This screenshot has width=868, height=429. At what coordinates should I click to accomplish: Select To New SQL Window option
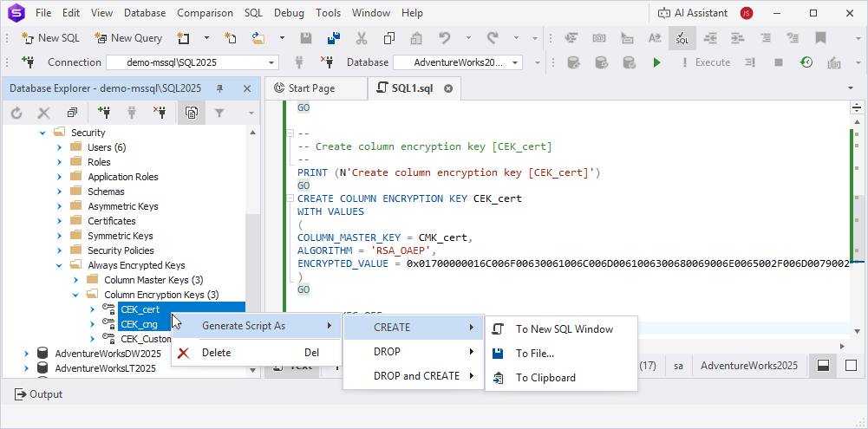click(561, 329)
